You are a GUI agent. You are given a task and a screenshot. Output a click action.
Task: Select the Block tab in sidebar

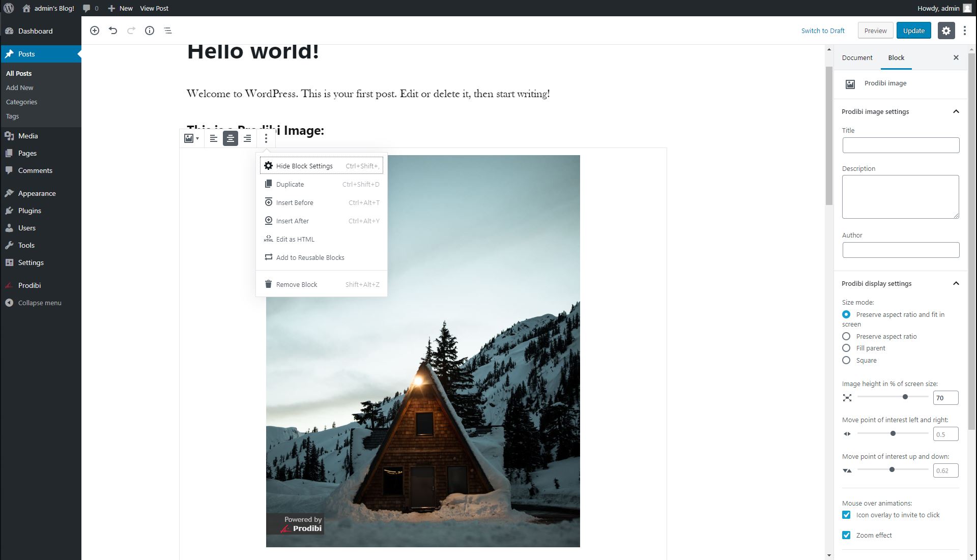pyautogui.click(x=896, y=57)
